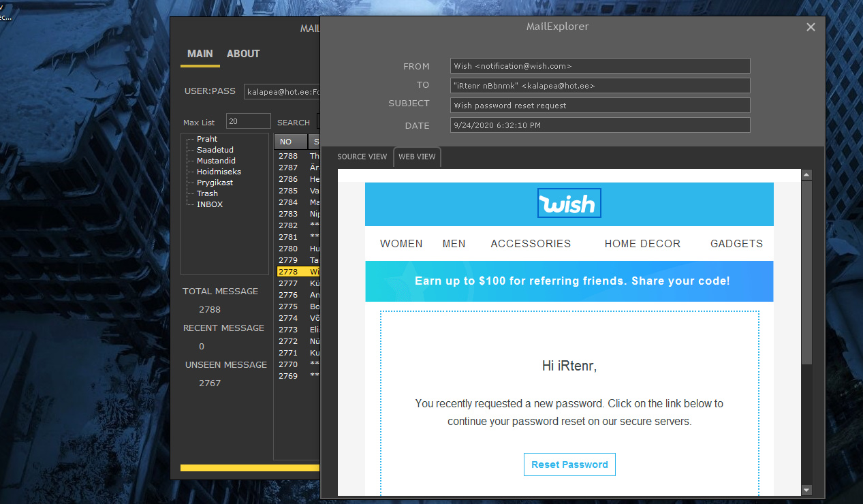Select message number 2770
The width and height of the screenshot is (863, 504).
coord(298,364)
